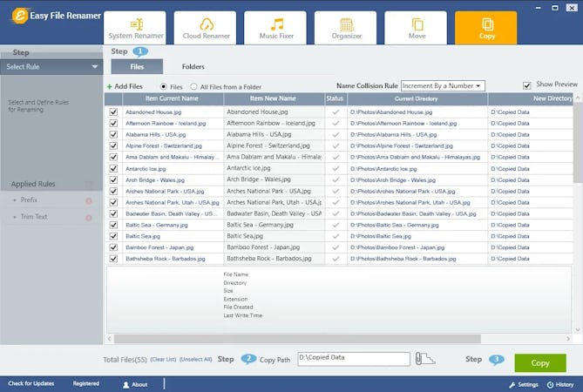This screenshot has width=583, height=392.
Task: Uncheck the Antarctic Ice.jpg checkbox
Action: click(x=113, y=169)
